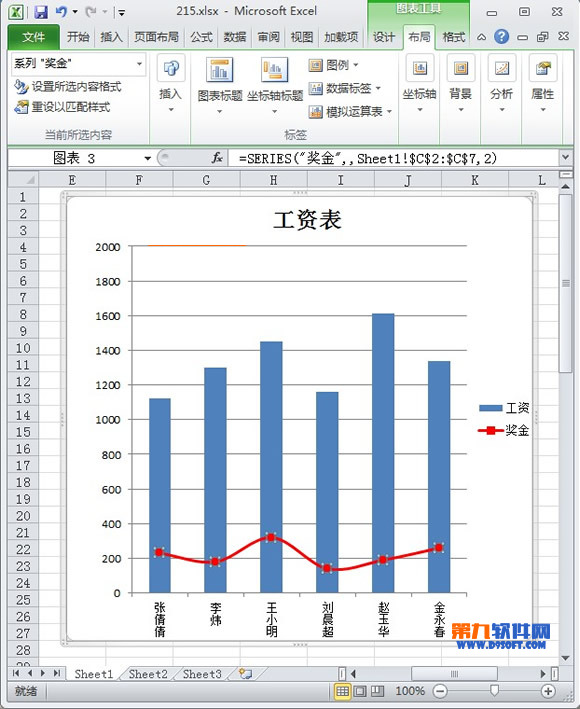Screen dimensions: 580x709
Task: Switch to Page Layout view in the status bar
Action: (360, 691)
